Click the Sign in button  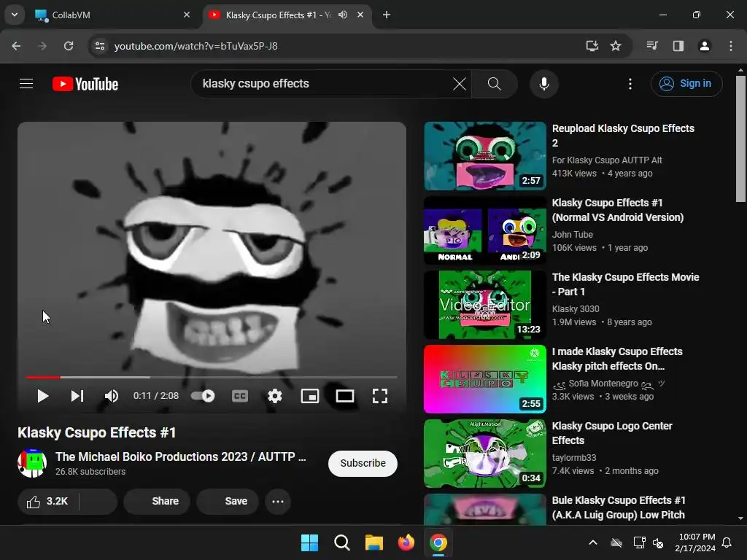(x=686, y=84)
